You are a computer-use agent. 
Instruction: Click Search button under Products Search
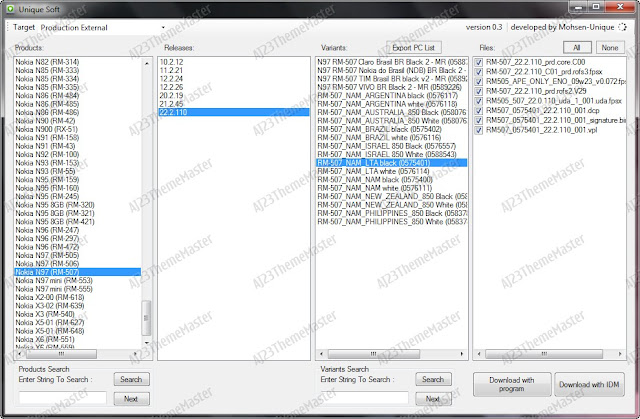coord(131,379)
